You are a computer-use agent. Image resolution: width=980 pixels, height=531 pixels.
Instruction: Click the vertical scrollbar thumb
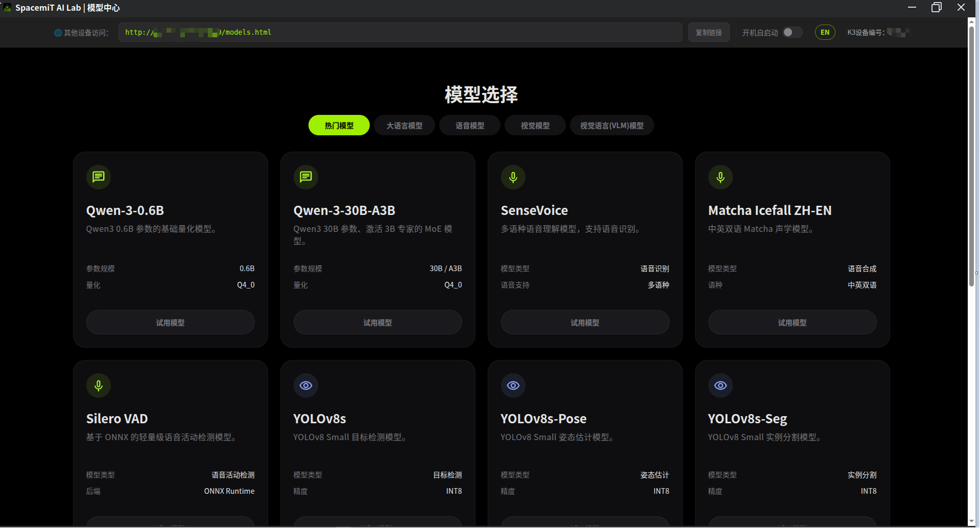click(972, 156)
